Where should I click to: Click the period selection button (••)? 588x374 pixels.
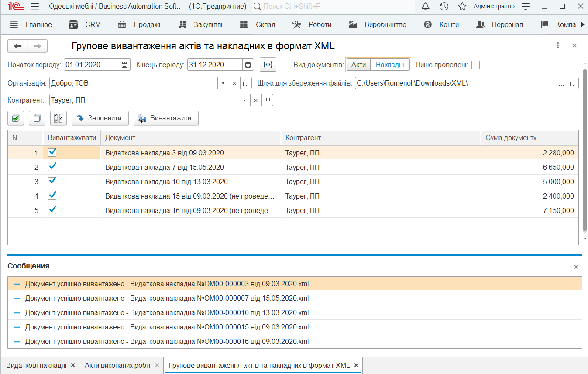coord(268,65)
